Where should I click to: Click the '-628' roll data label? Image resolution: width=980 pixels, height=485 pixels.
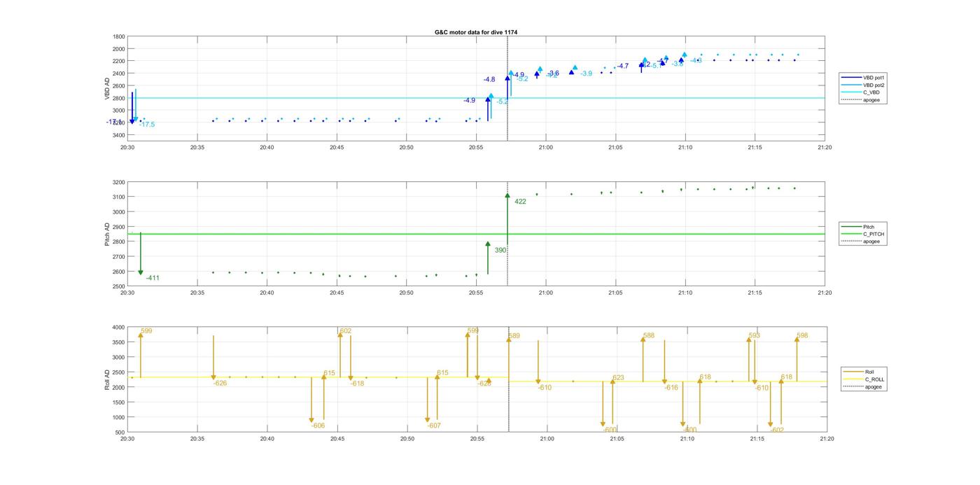pyautogui.click(x=484, y=384)
